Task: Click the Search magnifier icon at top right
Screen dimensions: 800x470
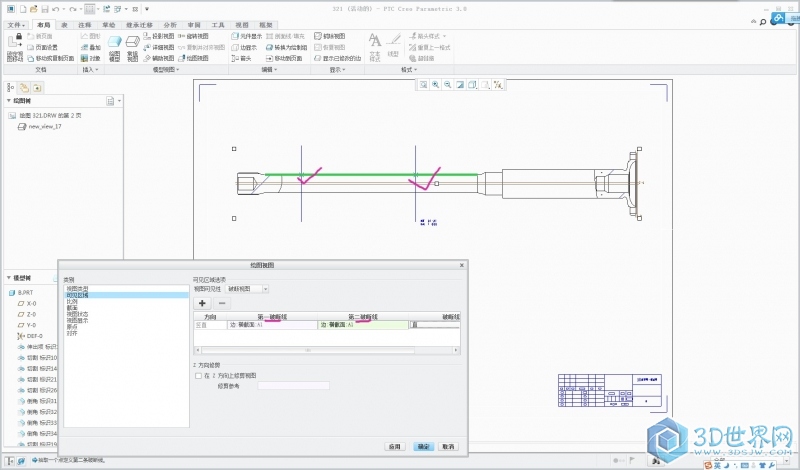Action: pos(763,22)
